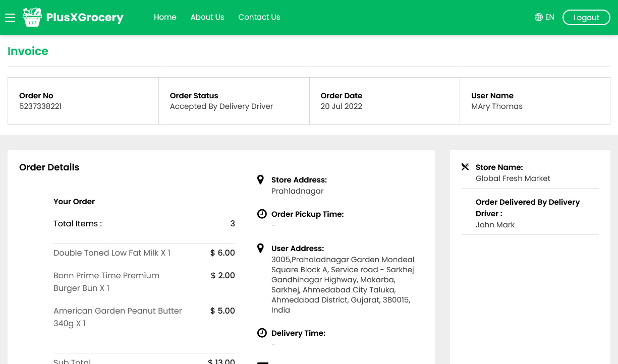
Task: Click the order date 20 Jul 2022
Action: pos(342,106)
